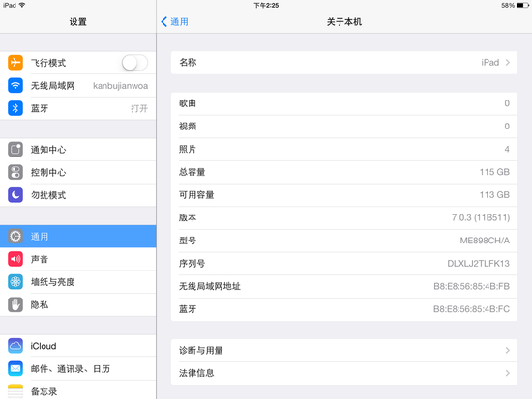Image resolution: width=532 pixels, height=399 pixels.
Task: Click the red 声音 speaker icon
Action: pyautogui.click(x=15, y=259)
